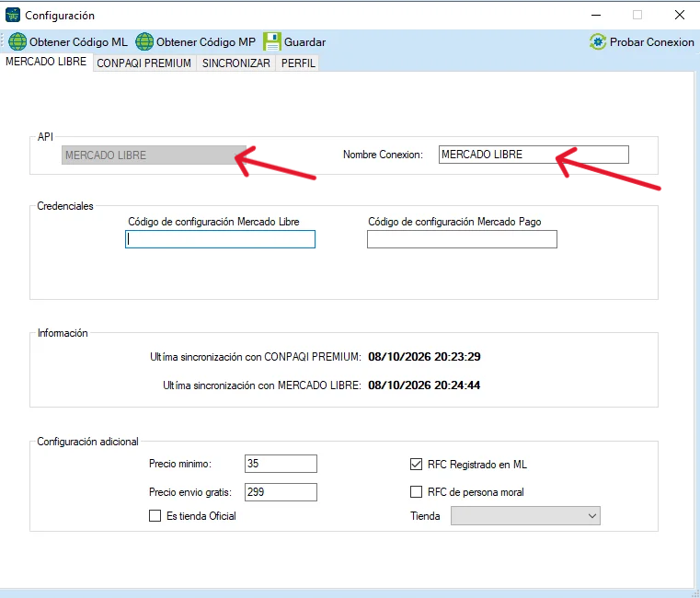Enable Es tienda Oficial checkbox
700x598 pixels.
coord(155,516)
